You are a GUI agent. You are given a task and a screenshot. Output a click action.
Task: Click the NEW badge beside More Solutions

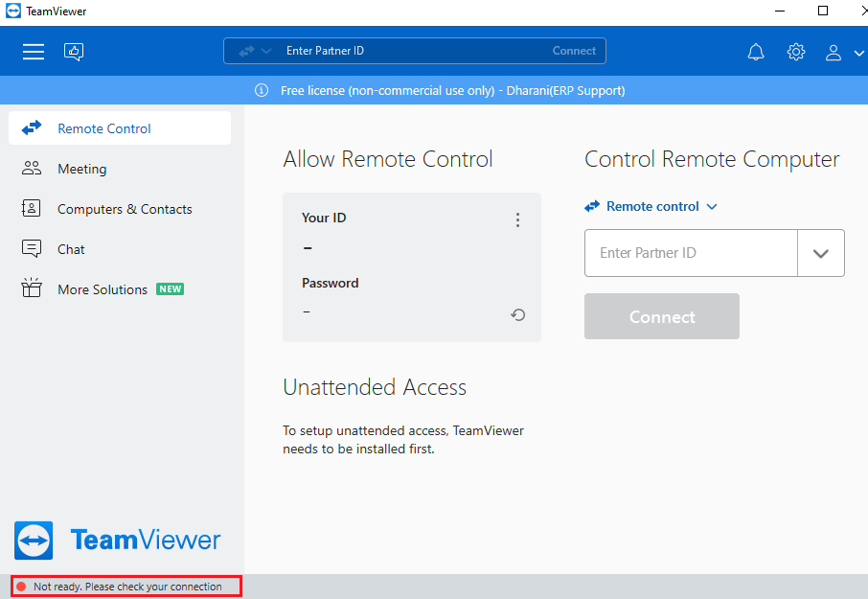(x=170, y=289)
